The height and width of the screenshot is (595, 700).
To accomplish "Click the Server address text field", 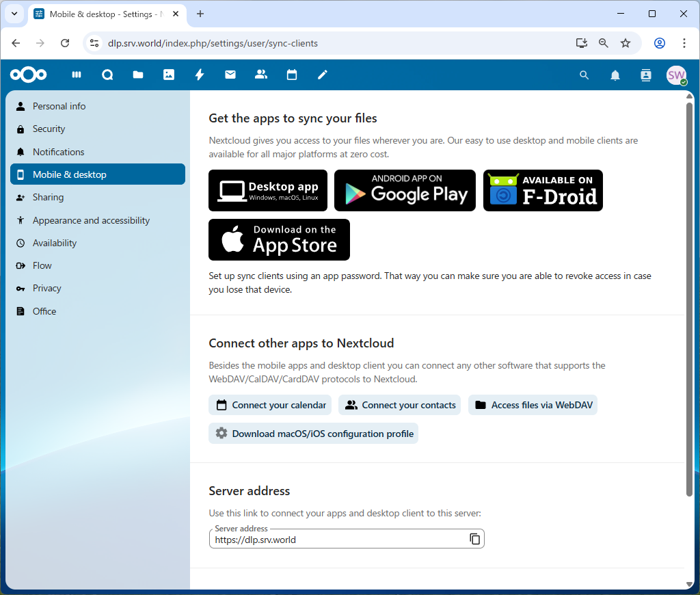I will point(335,540).
